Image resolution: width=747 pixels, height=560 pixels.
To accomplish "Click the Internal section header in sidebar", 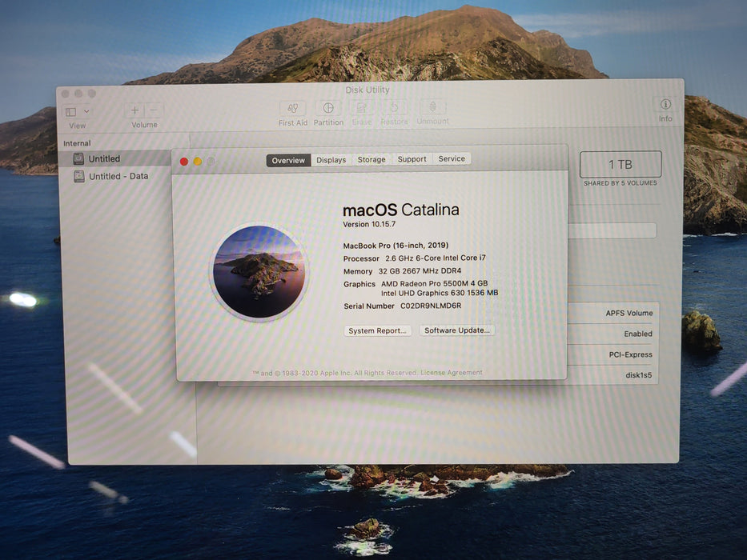I will click(77, 143).
